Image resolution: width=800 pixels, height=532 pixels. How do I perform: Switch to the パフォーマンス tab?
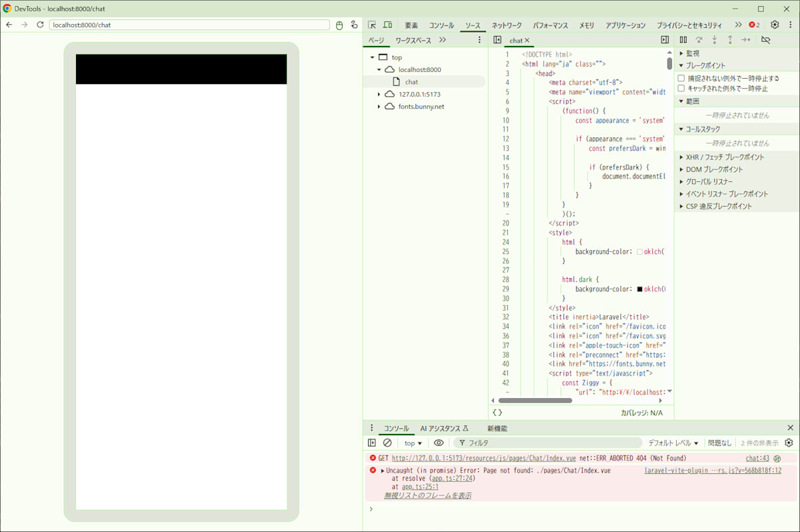point(551,25)
